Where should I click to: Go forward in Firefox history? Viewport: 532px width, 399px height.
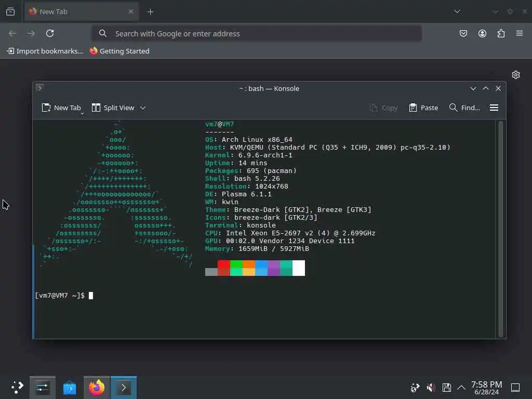31,33
